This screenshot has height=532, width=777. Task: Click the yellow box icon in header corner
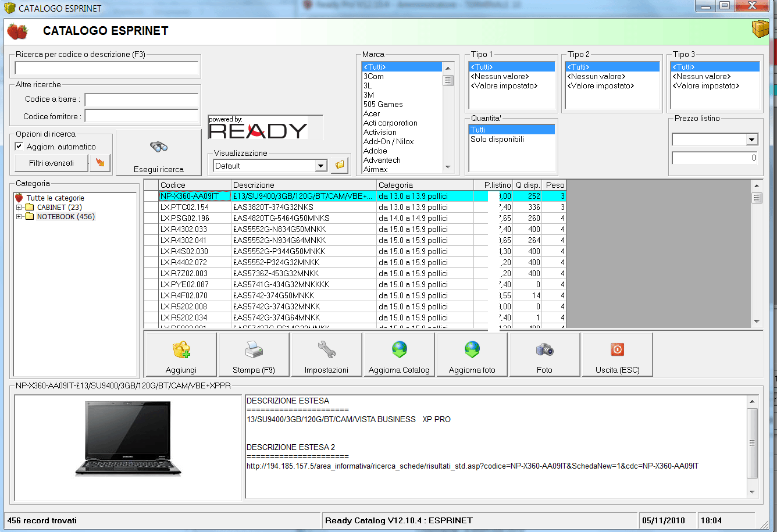pos(760,28)
